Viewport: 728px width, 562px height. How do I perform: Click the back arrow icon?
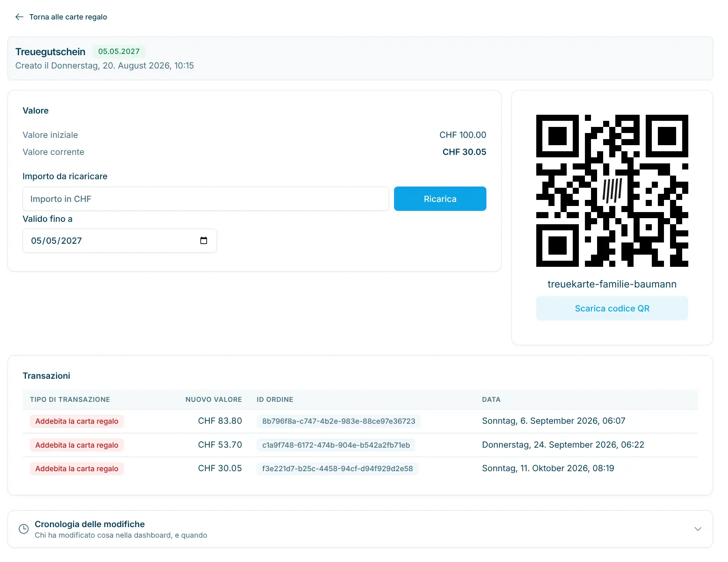point(19,17)
